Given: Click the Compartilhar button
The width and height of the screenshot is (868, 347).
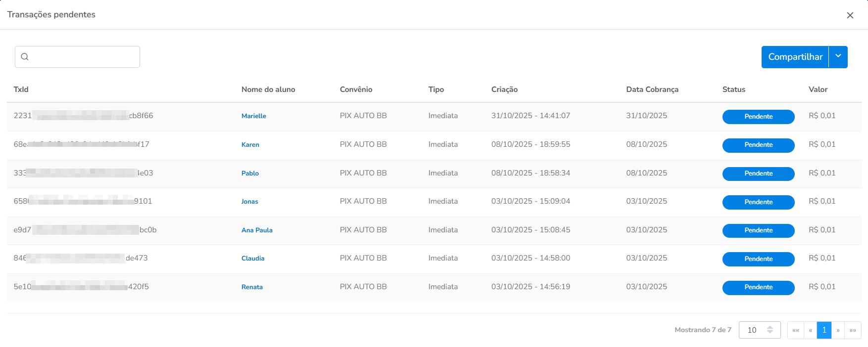Looking at the screenshot, I should click(795, 57).
